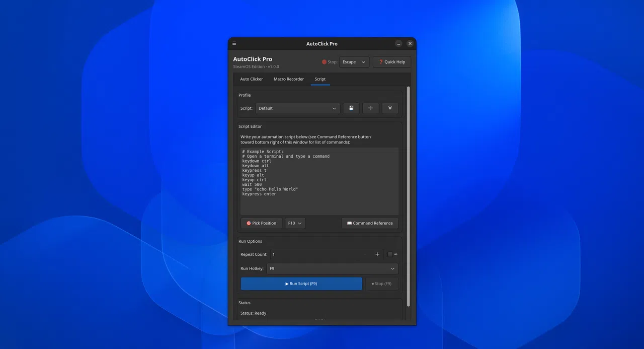Click the '# Example Script:' comment line
This screenshot has height=349, width=644.
tap(263, 152)
